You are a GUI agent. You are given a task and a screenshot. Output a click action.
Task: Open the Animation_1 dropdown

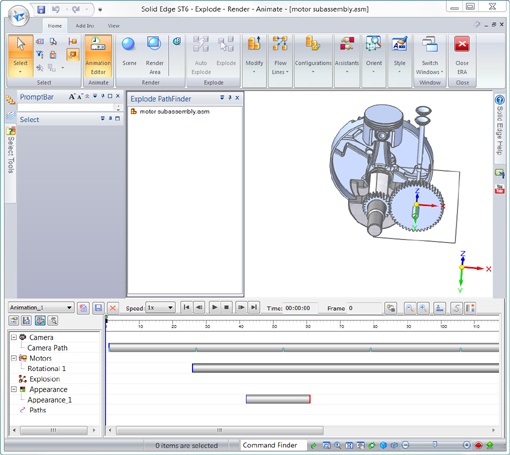(x=41, y=307)
